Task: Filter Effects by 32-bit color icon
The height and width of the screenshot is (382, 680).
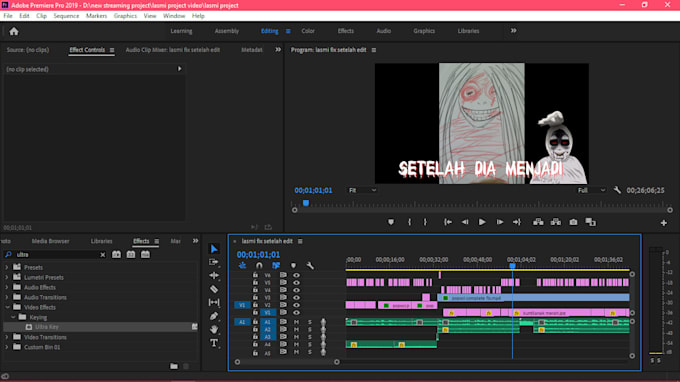Action: [x=131, y=255]
